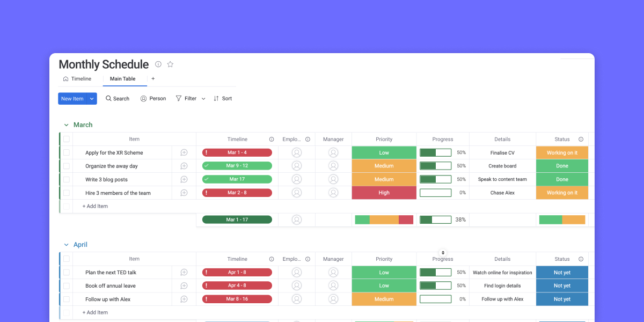
Task: Open conversation bubble for Apply for the XR Scheme
Action: (x=184, y=153)
